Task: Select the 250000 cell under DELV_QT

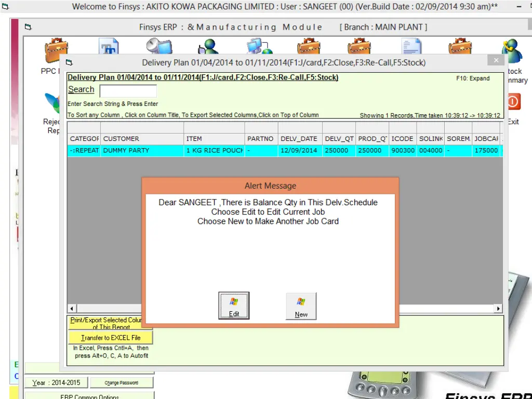Action: pos(339,151)
